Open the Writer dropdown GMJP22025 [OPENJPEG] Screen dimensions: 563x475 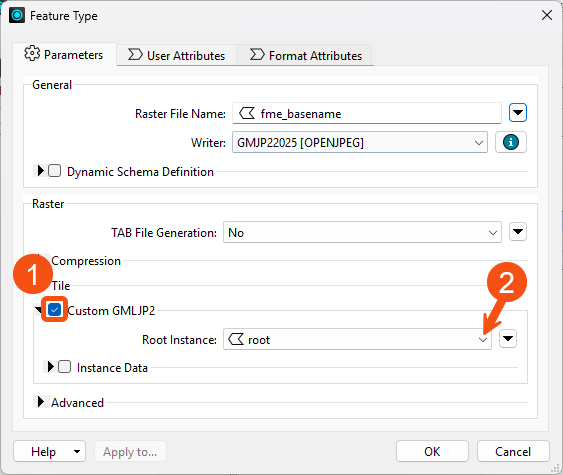point(360,143)
